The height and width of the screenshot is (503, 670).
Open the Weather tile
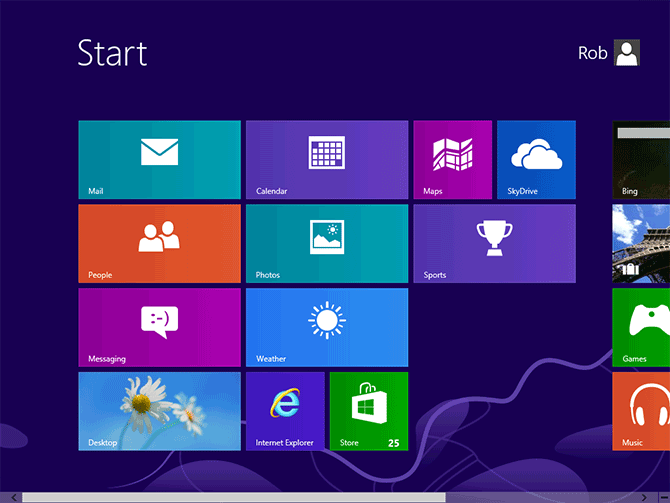327,327
